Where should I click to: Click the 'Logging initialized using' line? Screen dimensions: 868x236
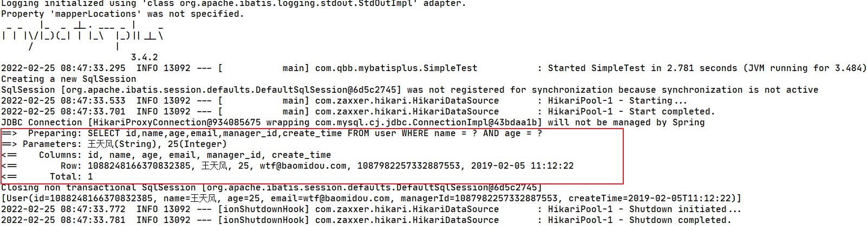click(233, 3)
